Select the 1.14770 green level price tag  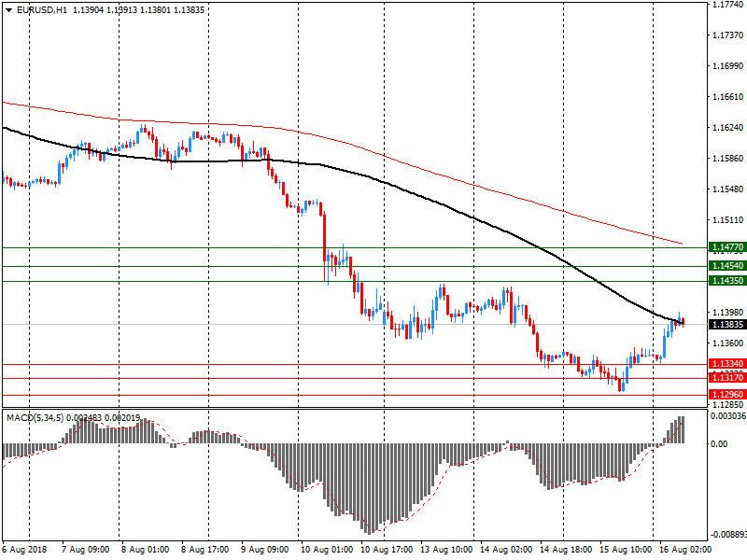727,247
